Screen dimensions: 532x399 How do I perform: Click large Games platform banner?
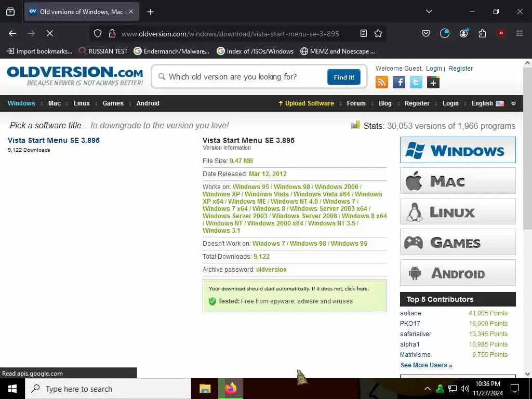click(x=458, y=242)
